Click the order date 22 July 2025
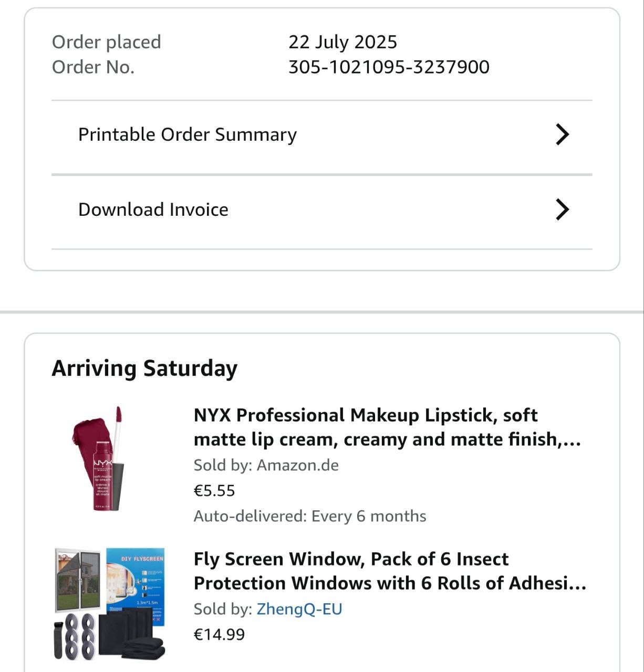This screenshot has height=672, width=644. (342, 42)
